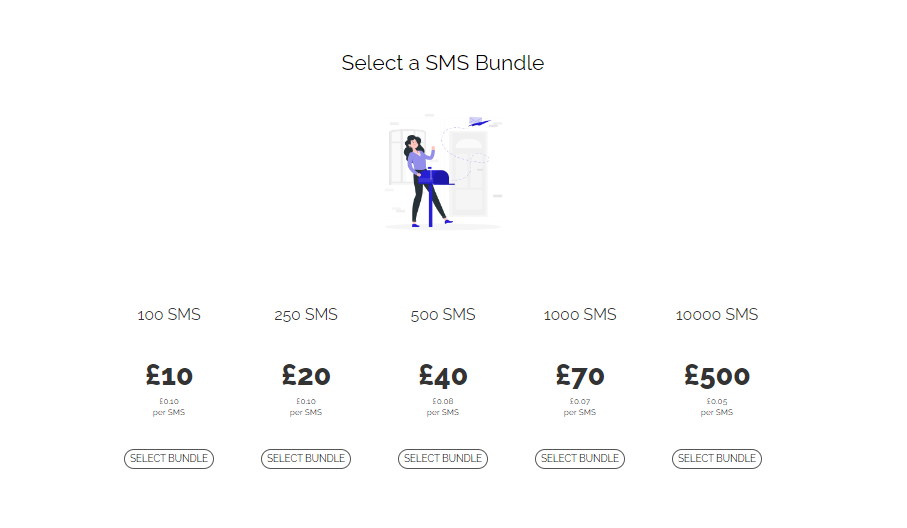The height and width of the screenshot is (528, 907).
Task: Click the 10000 SMS plan title
Action: pos(717,315)
